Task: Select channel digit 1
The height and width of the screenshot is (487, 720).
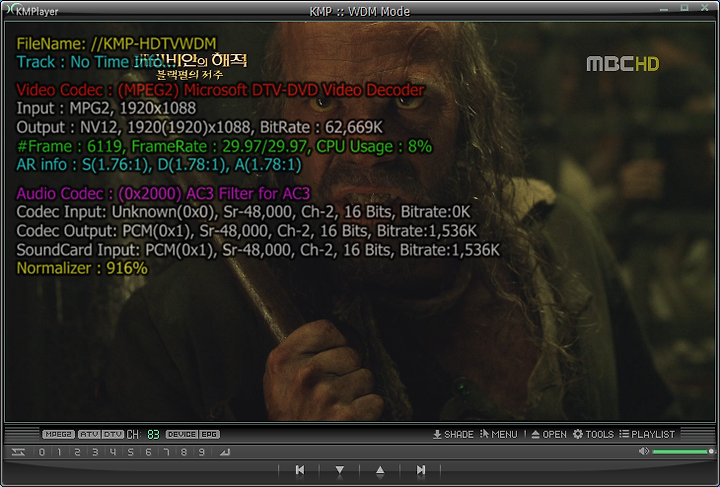Action: (59, 452)
